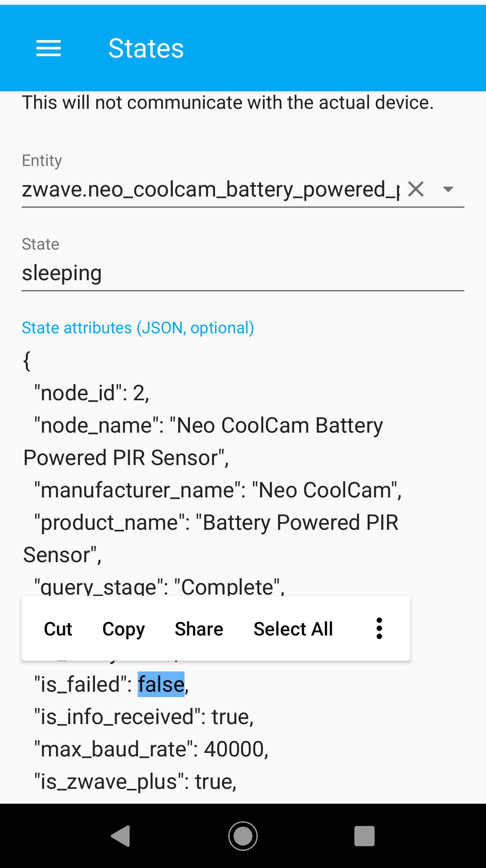Choose Cut from the selection popup
This screenshot has height=868, width=486.
click(58, 629)
